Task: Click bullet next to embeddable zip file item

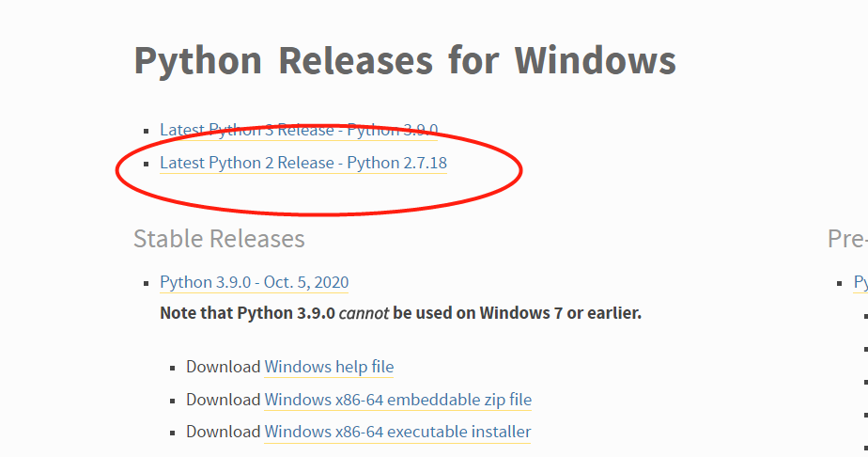Action: tap(172, 401)
